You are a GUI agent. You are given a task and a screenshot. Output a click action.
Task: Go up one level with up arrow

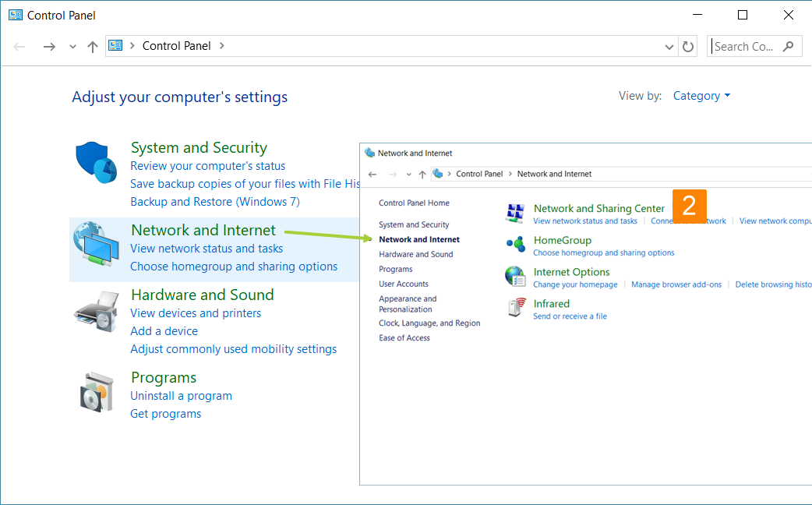point(93,47)
